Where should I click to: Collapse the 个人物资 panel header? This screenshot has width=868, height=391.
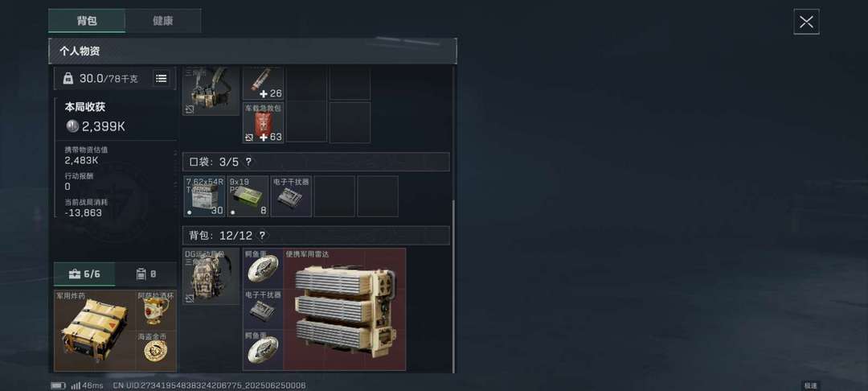pos(252,51)
